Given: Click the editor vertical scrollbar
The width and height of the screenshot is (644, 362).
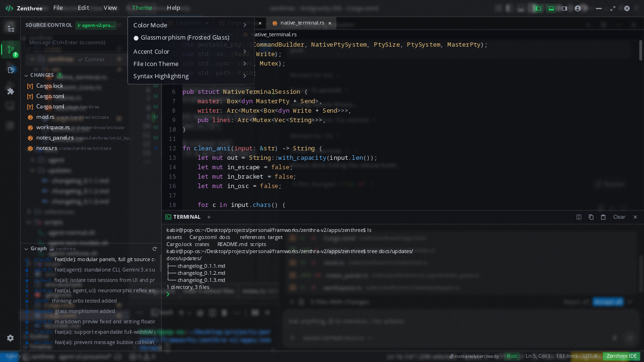Looking at the screenshot, I should pos(641,50).
